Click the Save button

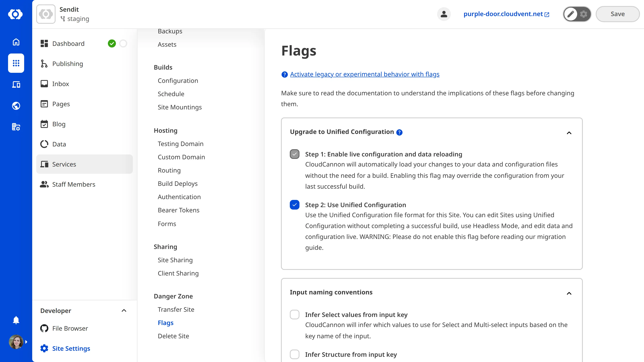(617, 14)
